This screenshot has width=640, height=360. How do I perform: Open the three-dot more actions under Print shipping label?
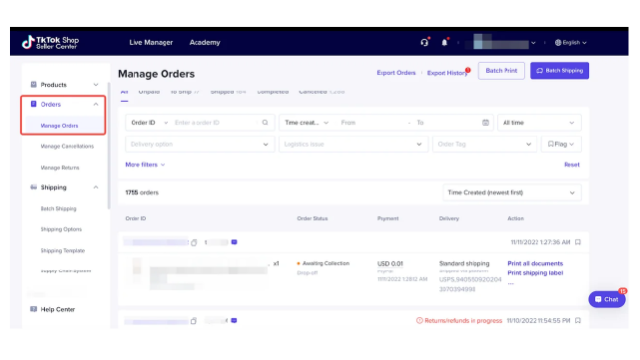tap(511, 283)
